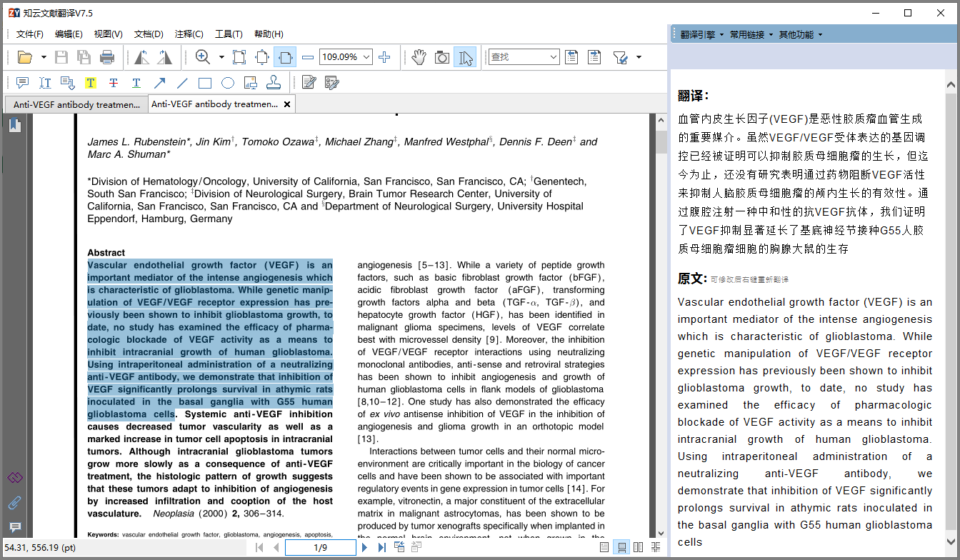This screenshot has width=960, height=560.
Task: Select the Fit Page view icon
Action: tap(262, 57)
